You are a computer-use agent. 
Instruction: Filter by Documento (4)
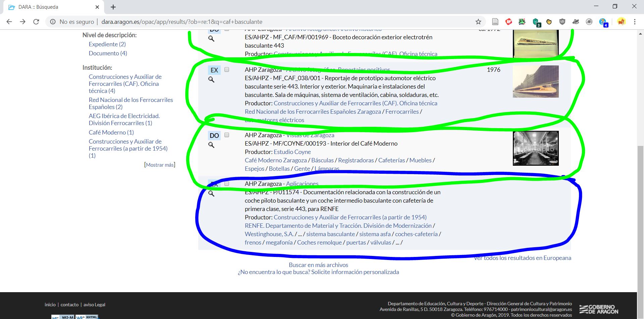(108, 53)
